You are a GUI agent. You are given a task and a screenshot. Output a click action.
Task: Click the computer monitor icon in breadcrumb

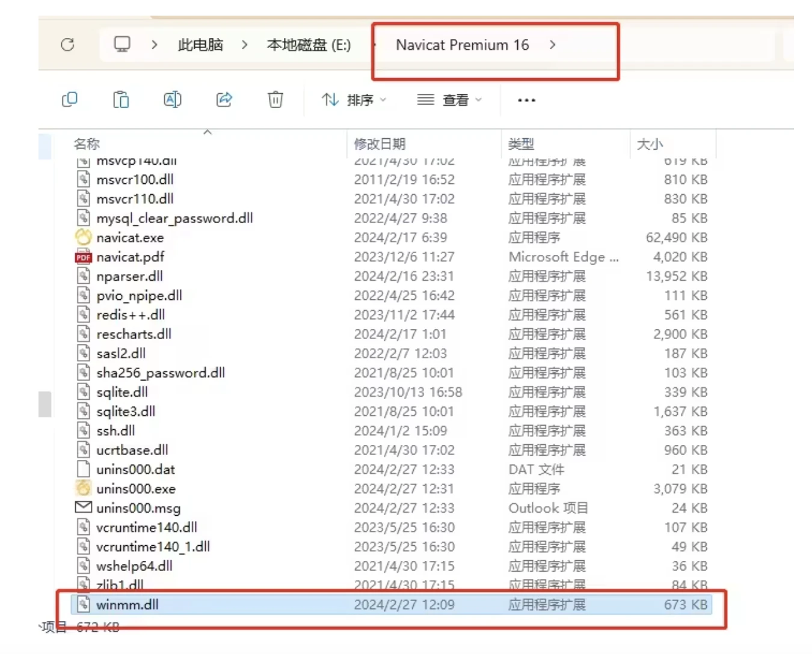point(122,44)
